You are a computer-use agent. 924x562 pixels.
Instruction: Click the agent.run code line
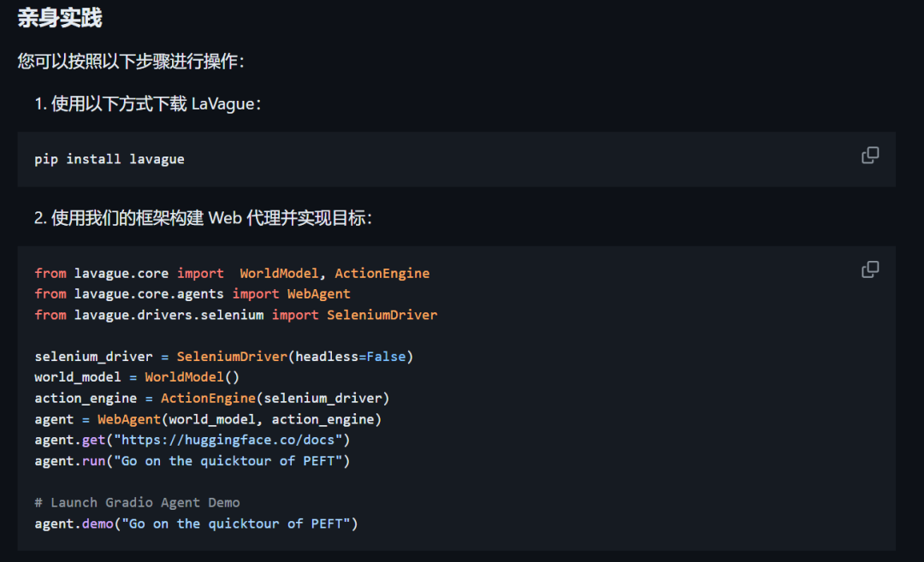tap(192, 461)
